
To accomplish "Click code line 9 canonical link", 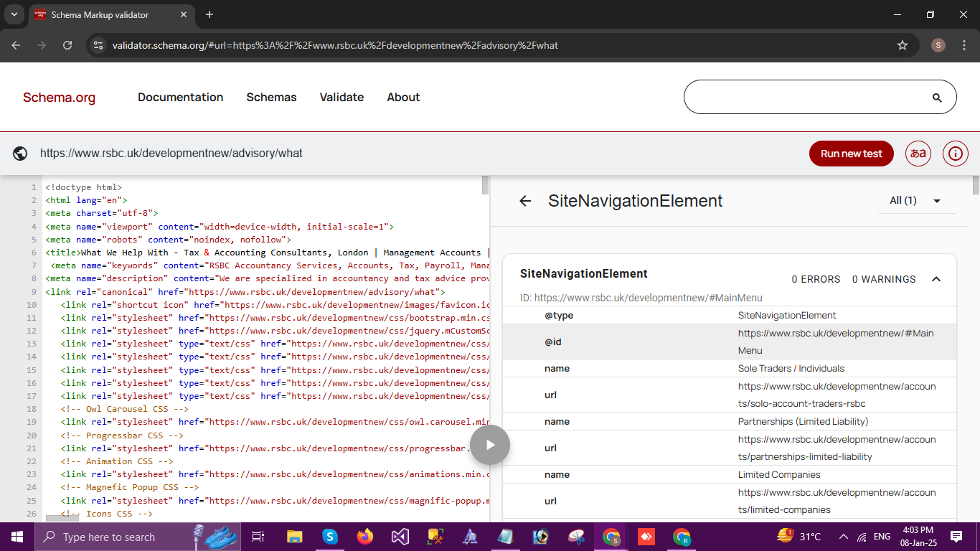I will [x=245, y=292].
